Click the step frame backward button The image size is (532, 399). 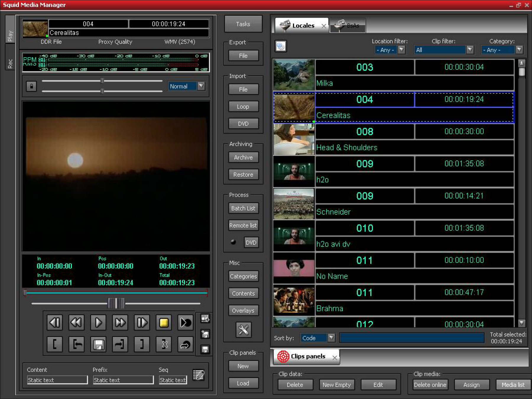point(55,322)
